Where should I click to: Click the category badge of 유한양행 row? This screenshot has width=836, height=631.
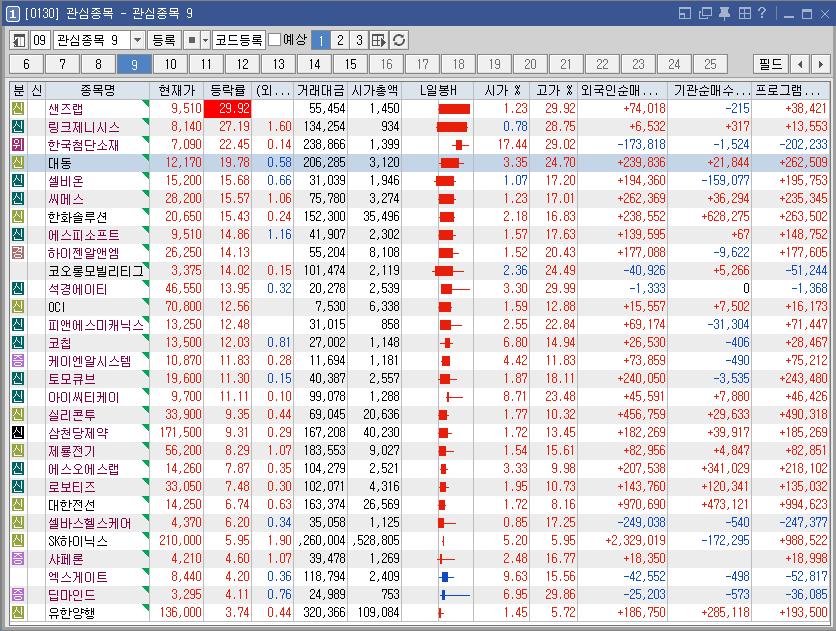18,612
